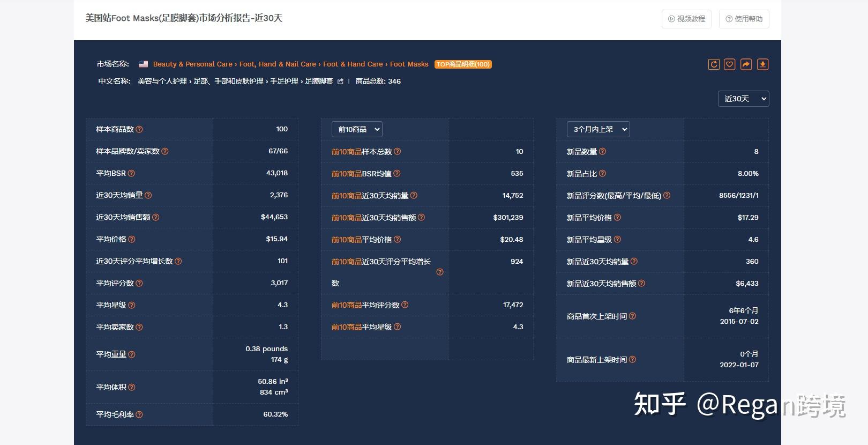The image size is (868, 445).
Task: Click the 使用帮助 button
Action: [744, 19]
